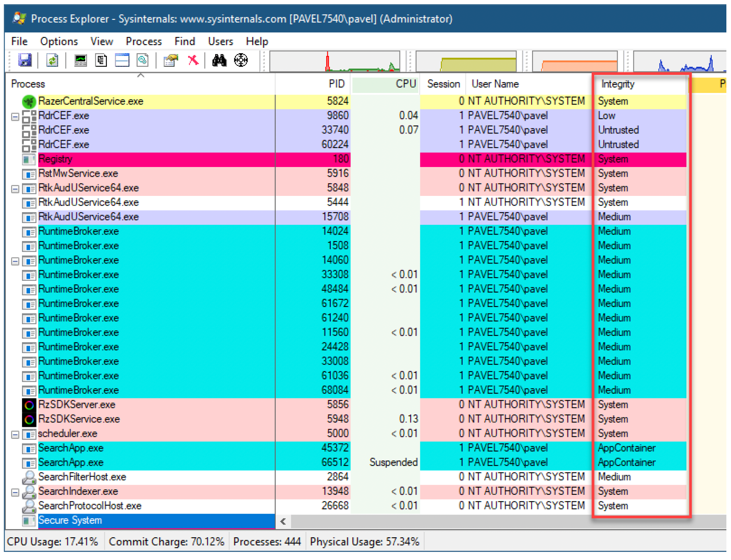The height and width of the screenshot is (560, 731).
Task: Toggle the Show Lower Pane toolbar icon
Action: pos(122,61)
